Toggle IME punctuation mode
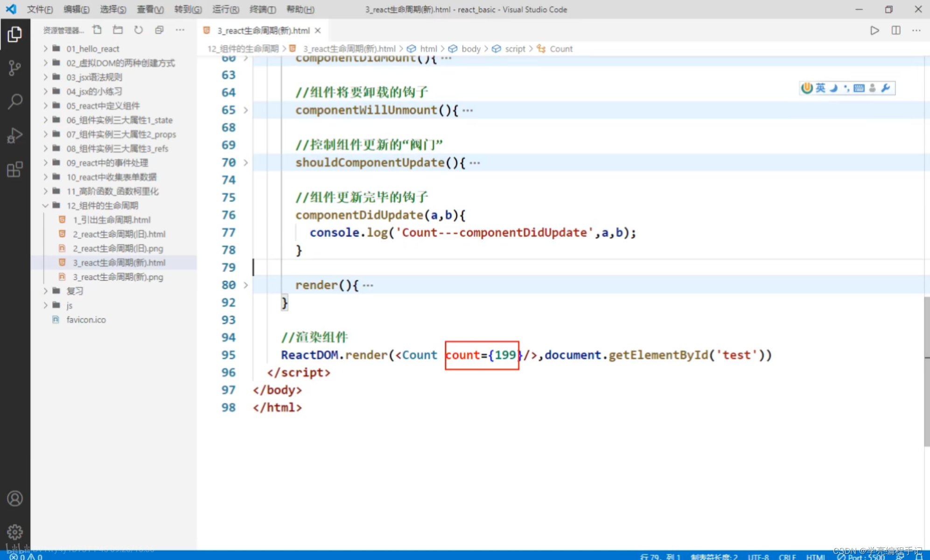The image size is (930, 560). click(846, 88)
